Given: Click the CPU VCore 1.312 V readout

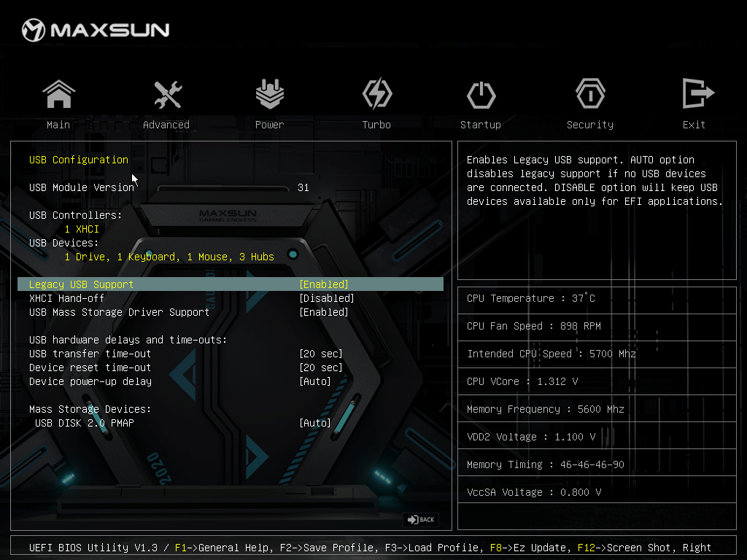Looking at the screenshot, I should click(522, 381).
